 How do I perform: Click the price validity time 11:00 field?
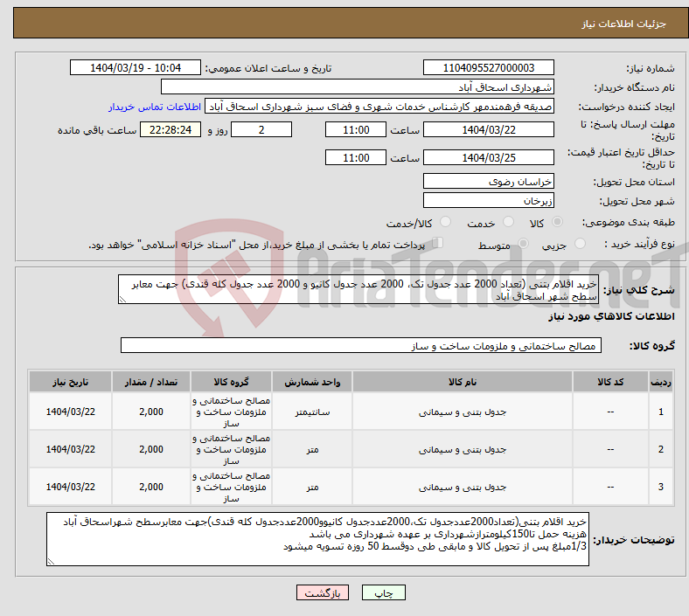356,157
